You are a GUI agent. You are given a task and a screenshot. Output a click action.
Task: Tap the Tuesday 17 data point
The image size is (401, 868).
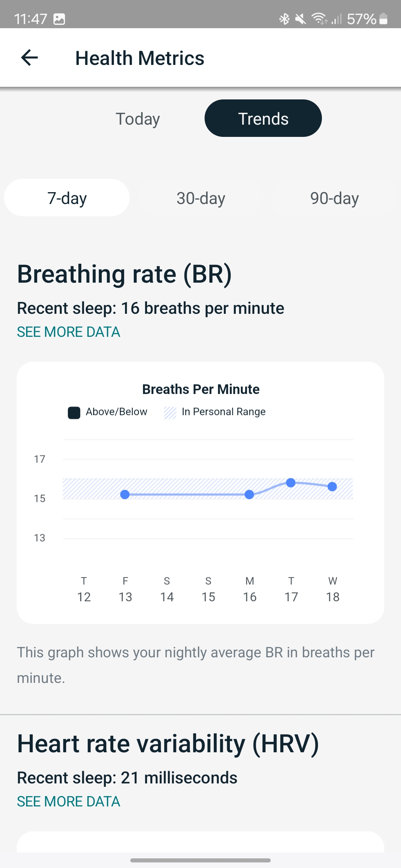291,483
